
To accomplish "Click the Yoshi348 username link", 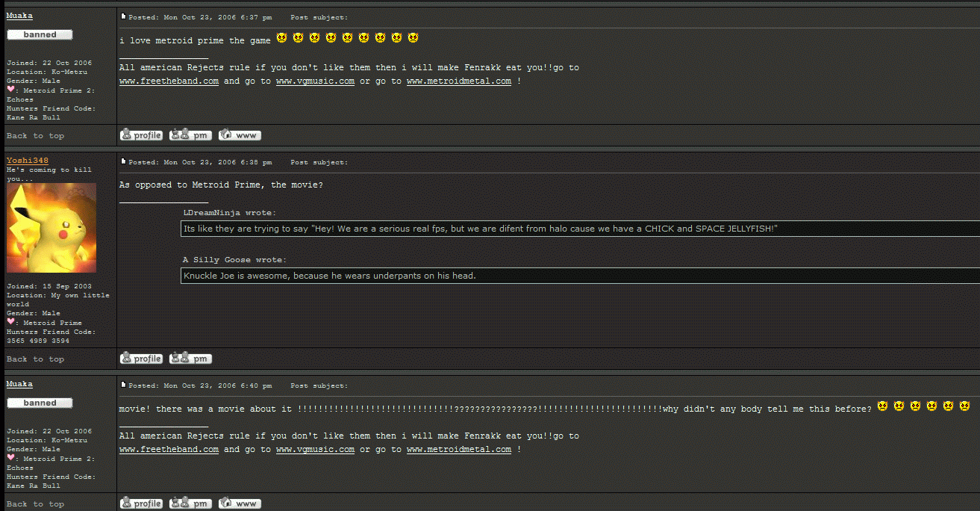I will coord(28,161).
